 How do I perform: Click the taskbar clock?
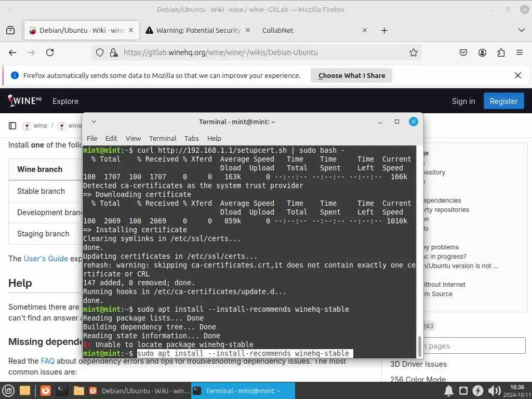517,391
